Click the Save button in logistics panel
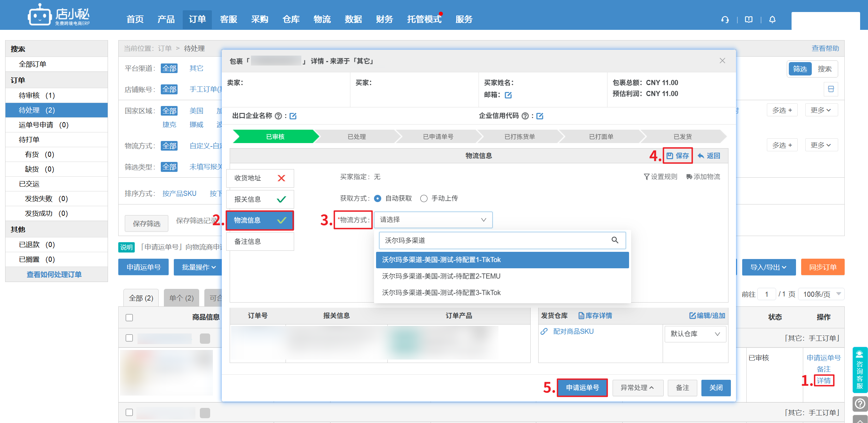This screenshot has height=423, width=868. click(x=678, y=156)
